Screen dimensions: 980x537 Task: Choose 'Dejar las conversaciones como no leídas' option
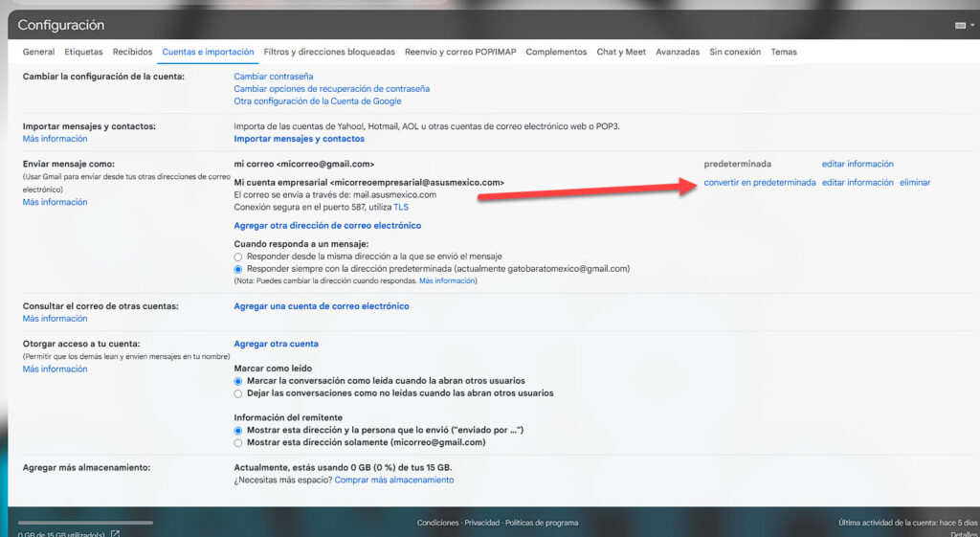tap(238, 393)
